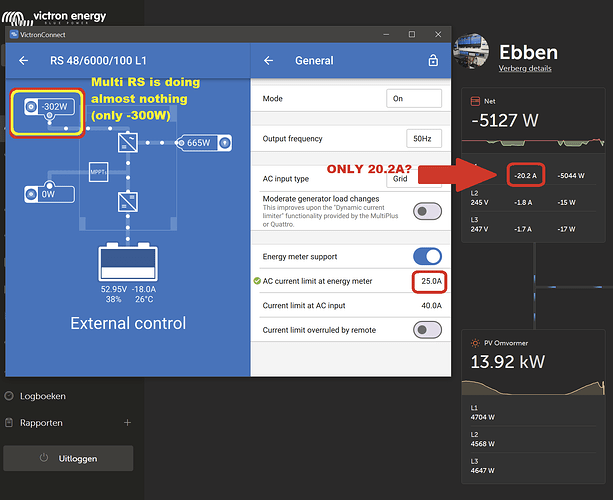The image size is (613, 500).
Task: Click the -5127 W Net value
Action: tap(505, 120)
